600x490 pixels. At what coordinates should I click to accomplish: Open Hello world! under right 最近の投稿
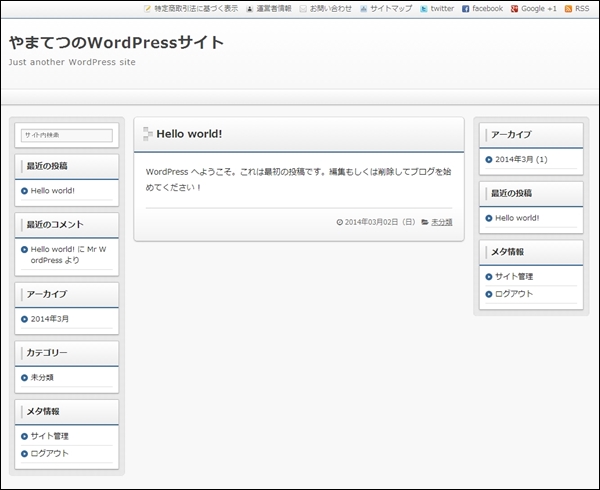coord(517,218)
